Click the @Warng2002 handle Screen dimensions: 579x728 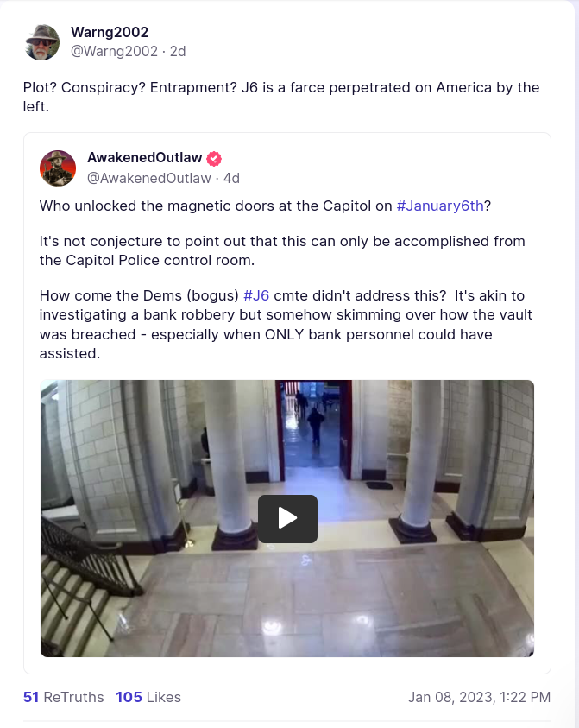pyautogui.click(x=114, y=51)
